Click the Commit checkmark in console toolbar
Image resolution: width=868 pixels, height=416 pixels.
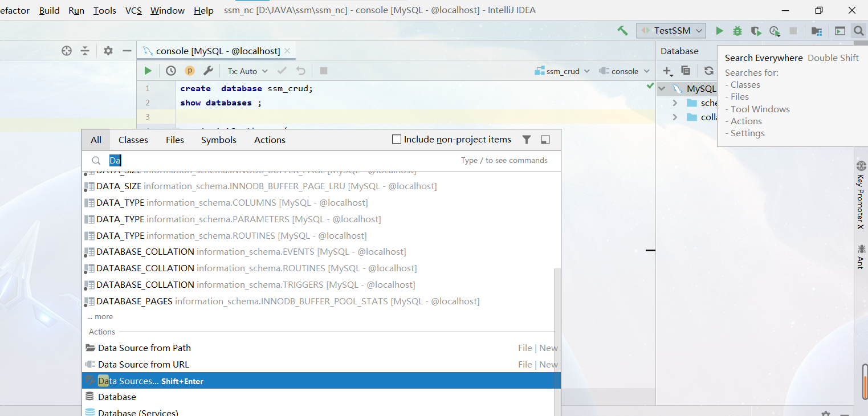click(282, 71)
